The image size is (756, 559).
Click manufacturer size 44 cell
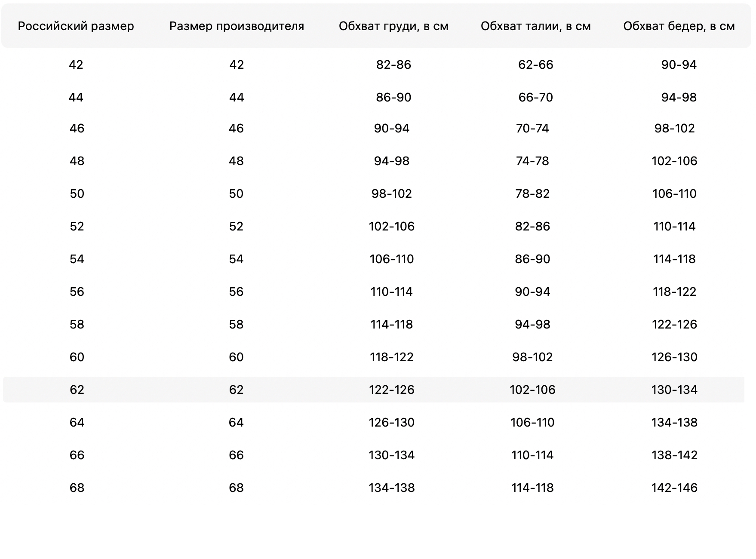click(237, 97)
